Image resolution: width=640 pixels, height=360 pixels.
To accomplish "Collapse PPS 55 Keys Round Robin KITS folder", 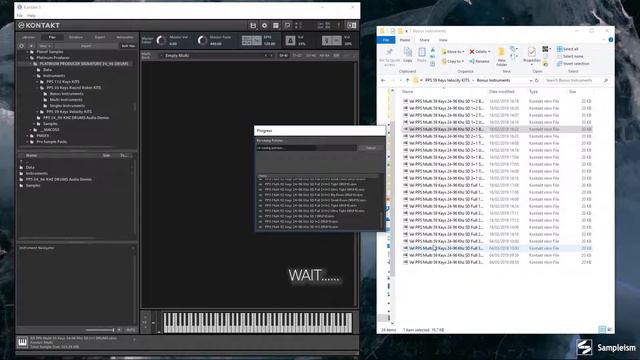I will [x=38, y=88].
